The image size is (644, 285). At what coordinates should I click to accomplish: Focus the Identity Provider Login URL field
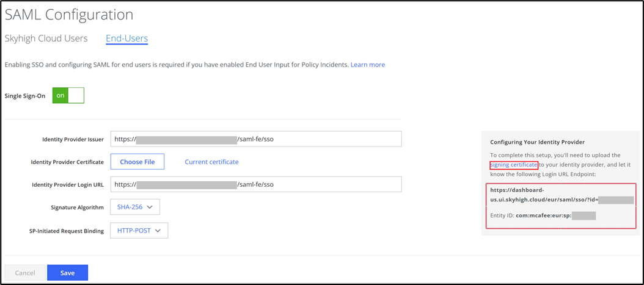255,184
